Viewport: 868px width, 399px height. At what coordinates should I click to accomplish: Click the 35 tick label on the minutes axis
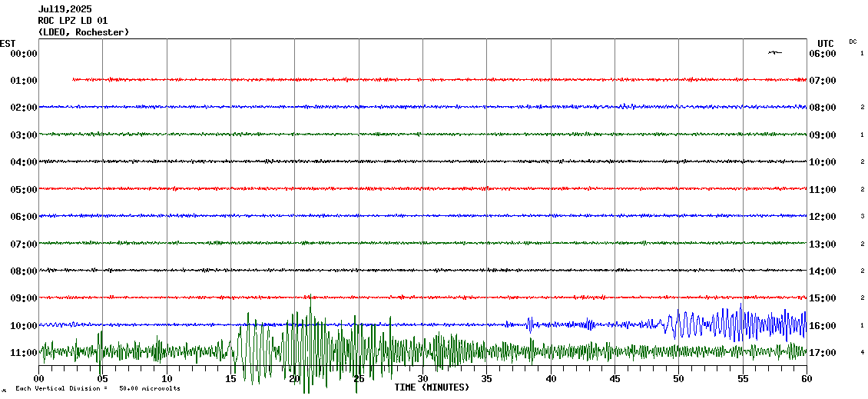(x=486, y=379)
